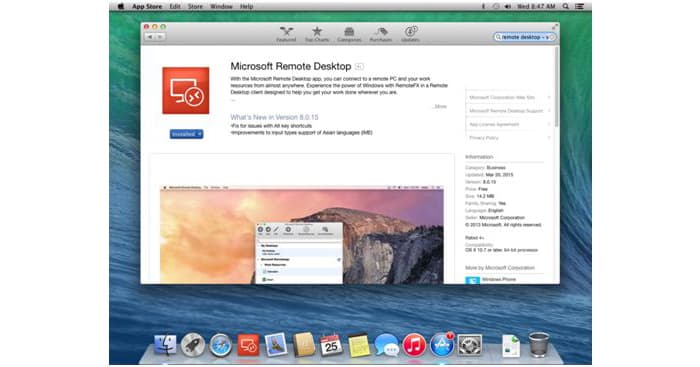
Task: Open Launchpad rocket icon in the Dock
Action: point(193,346)
